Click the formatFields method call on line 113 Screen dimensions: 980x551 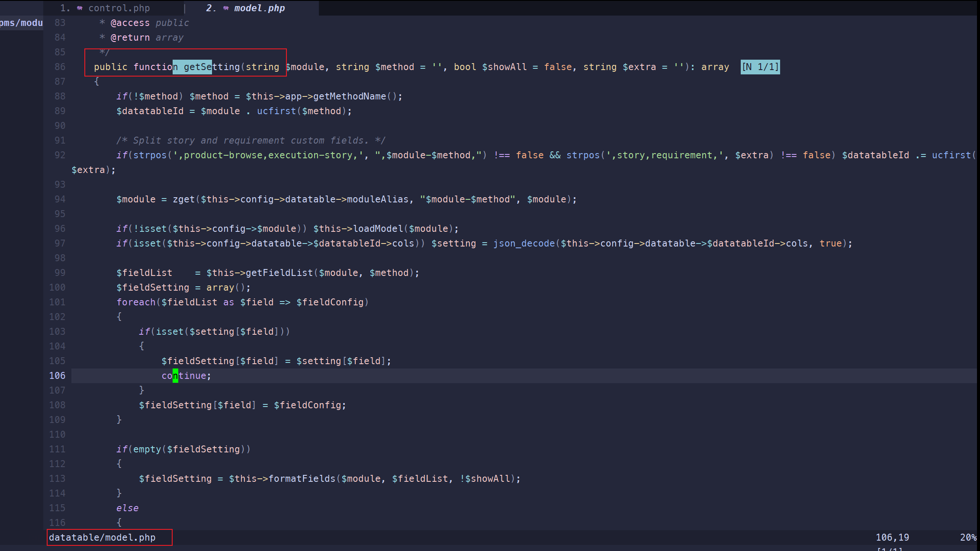point(302,479)
